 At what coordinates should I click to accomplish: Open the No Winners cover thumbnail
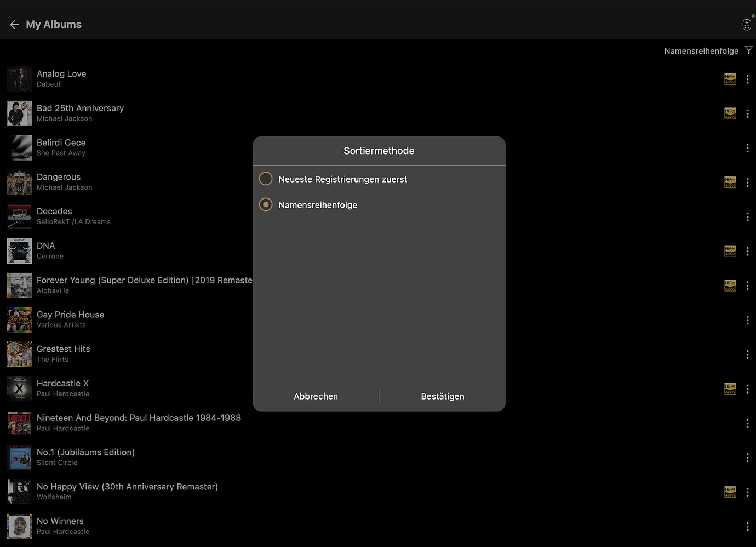tap(19, 527)
